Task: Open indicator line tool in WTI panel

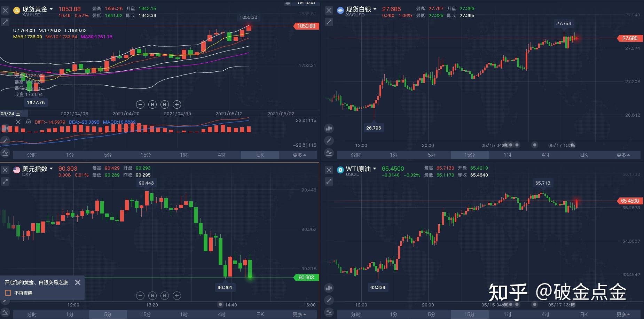Action: click(329, 312)
